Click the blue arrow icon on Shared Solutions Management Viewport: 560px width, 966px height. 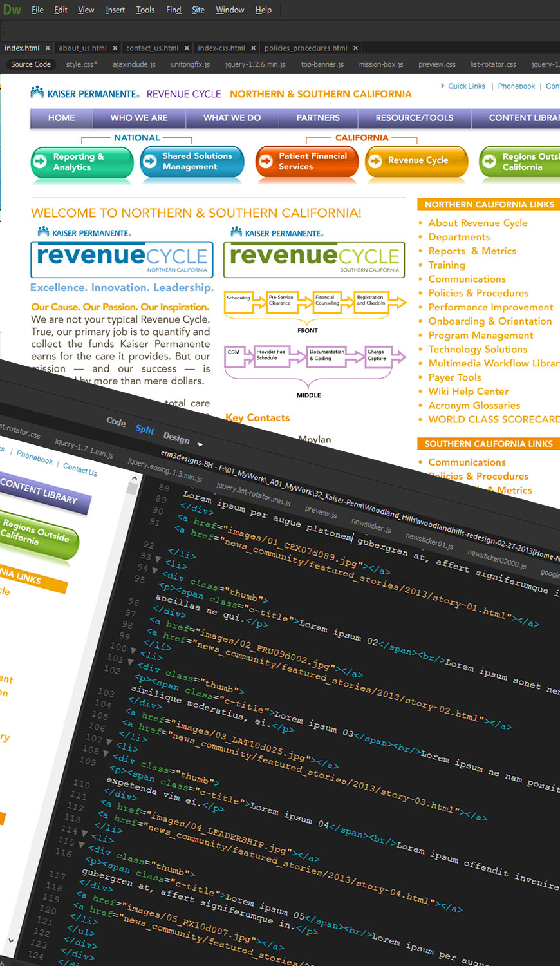(149, 161)
